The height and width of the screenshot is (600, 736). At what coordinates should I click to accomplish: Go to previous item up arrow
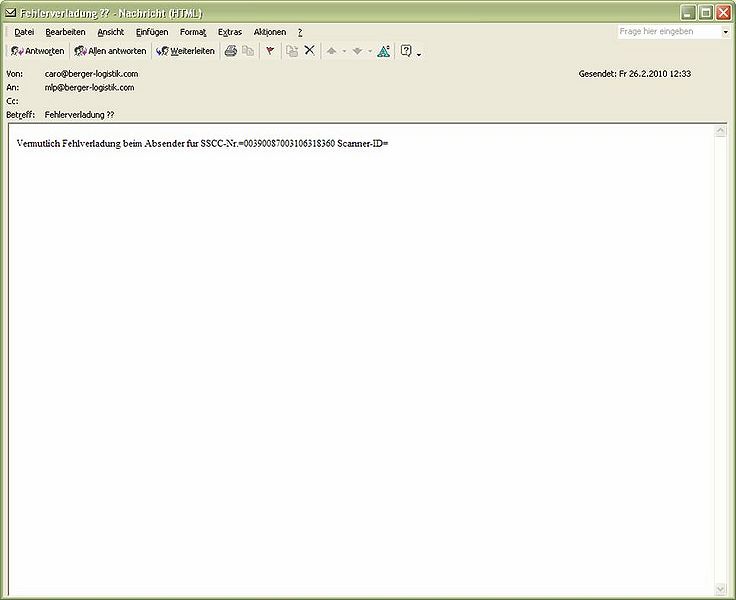(x=331, y=51)
